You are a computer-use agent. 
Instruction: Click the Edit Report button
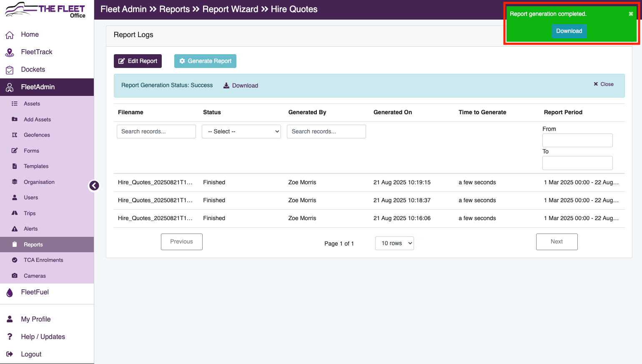138,61
